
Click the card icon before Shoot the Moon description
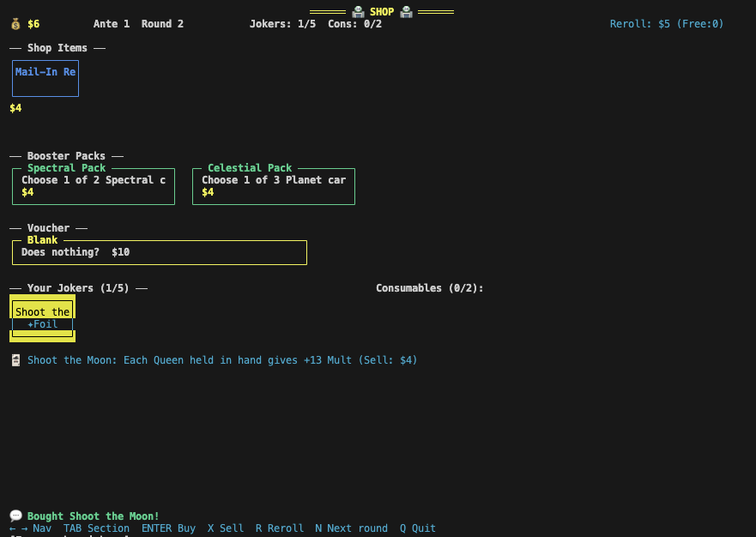click(x=15, y=359)
